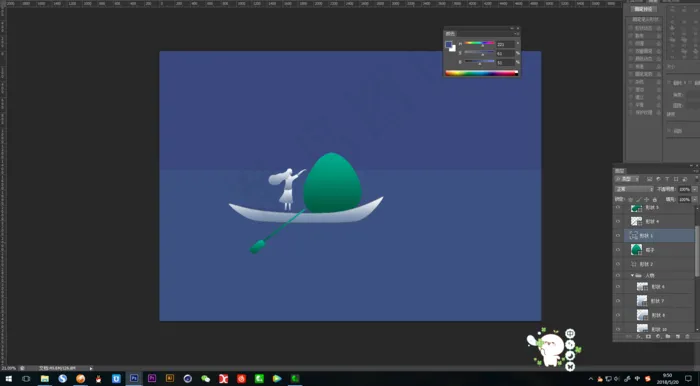Screen dimensions: 700x386
Task: Hide the selected 形状 1 layer
Action: (x=618, y=235)
